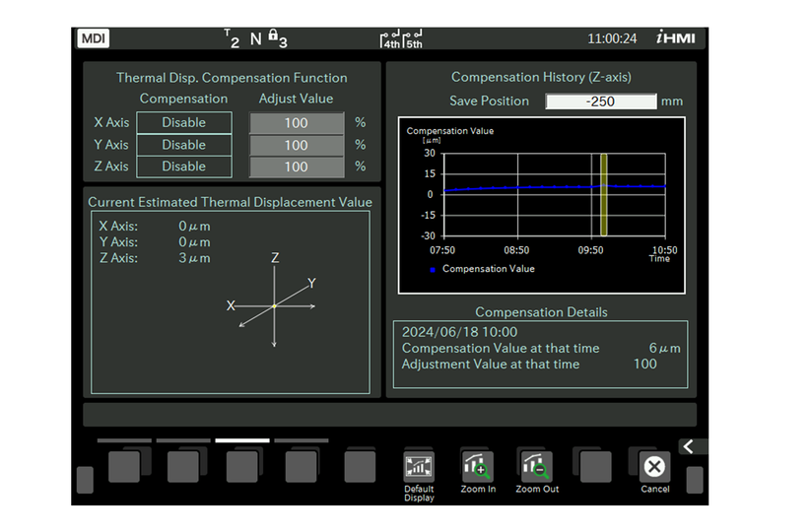Click the left edge soft key page button
Viewport: 810px width, 532px height.
[85, 480]
